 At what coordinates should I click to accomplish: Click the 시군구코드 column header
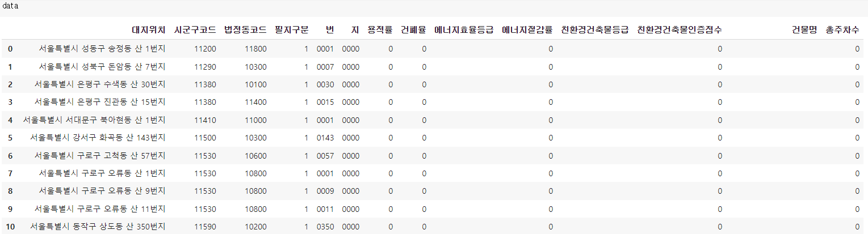pos(195,29)
